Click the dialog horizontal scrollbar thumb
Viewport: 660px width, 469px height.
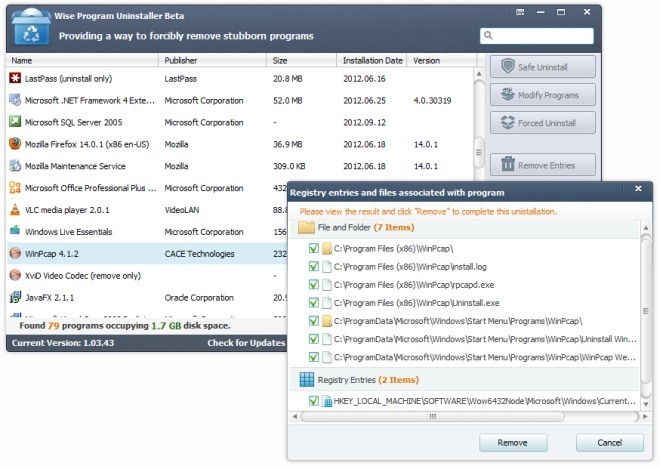click(433, 416)
